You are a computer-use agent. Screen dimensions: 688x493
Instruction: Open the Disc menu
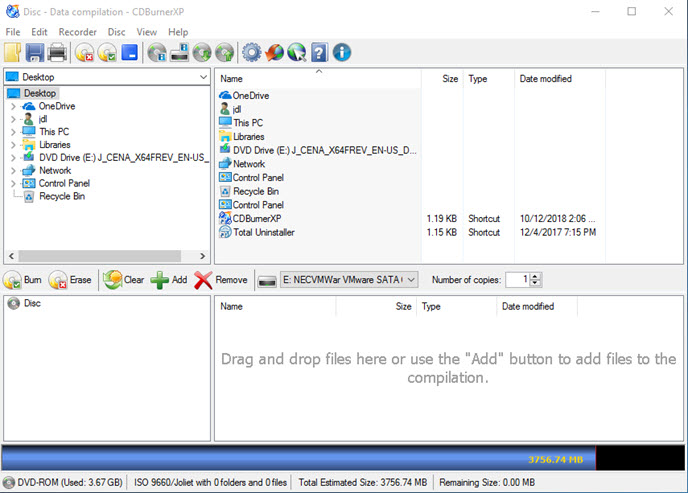tap(116, 32)
